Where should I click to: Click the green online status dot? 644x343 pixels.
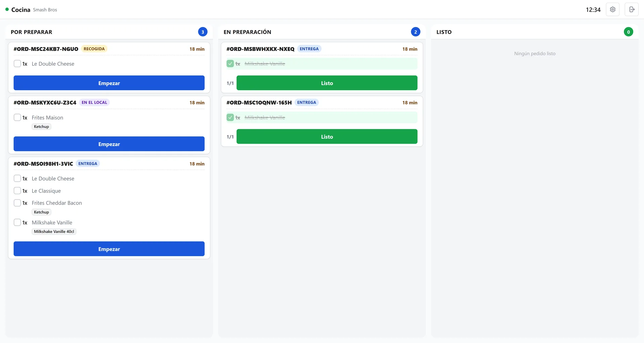point(7,9)
